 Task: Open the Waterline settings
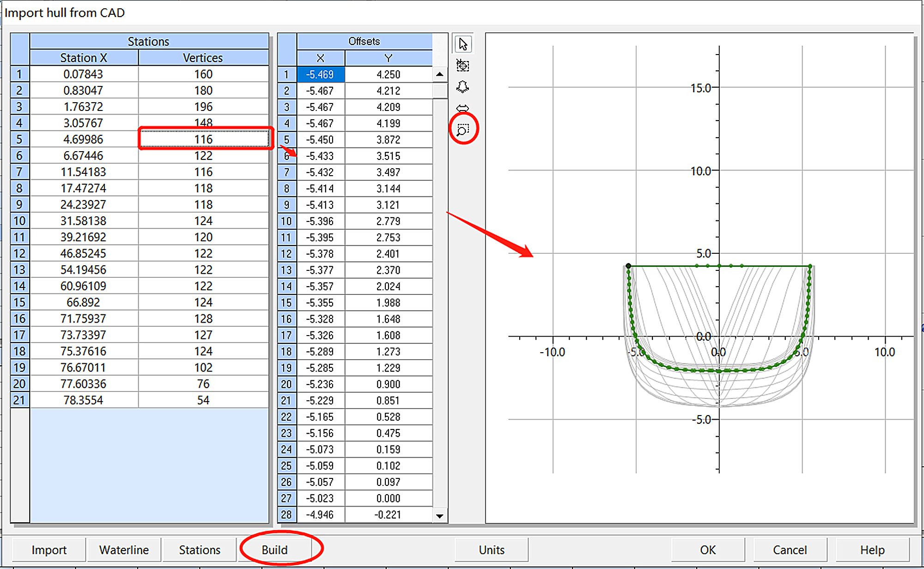124,550
